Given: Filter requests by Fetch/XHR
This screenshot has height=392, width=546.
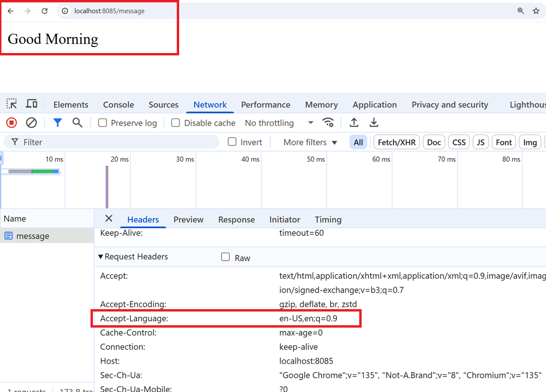Looking at the screenshot, I should (397, 142).
